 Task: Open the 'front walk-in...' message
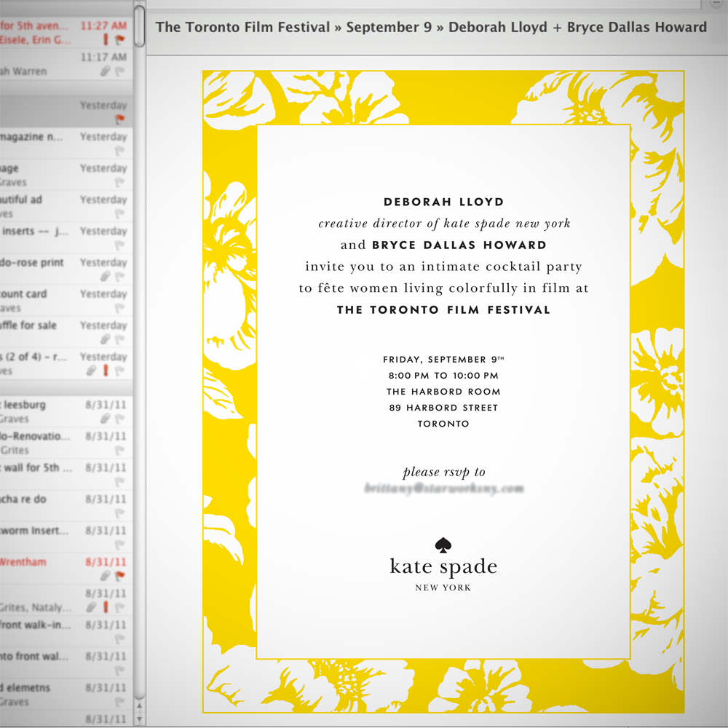click(x=66, y=631)
